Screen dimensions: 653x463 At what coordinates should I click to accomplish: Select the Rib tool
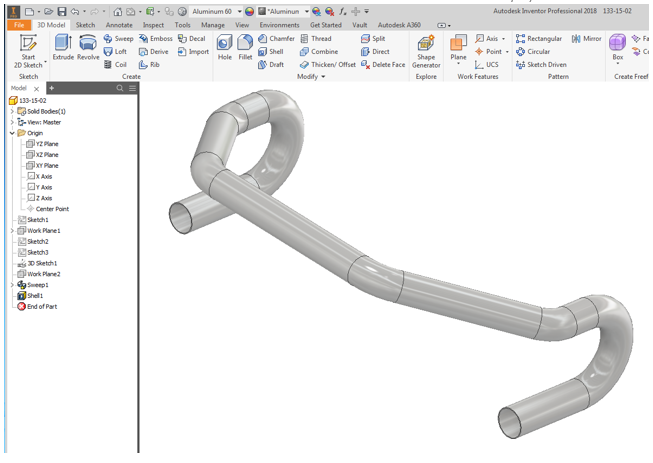point(149,65)
